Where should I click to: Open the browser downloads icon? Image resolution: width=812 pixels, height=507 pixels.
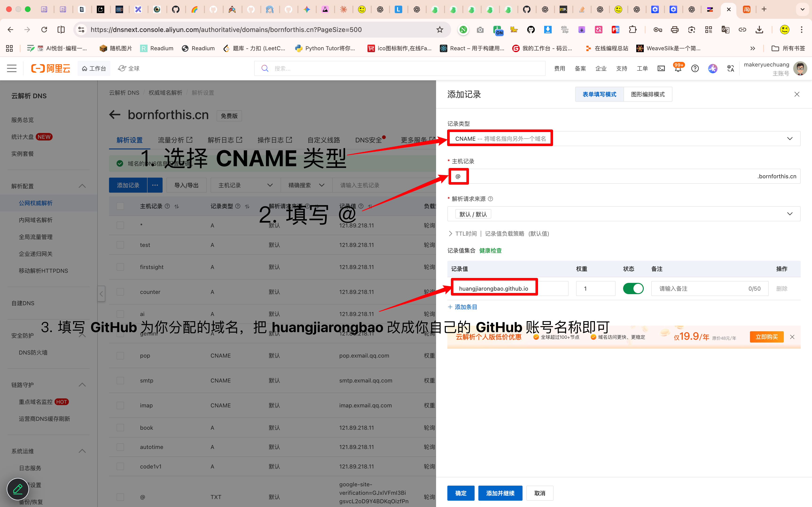point(759,30)
